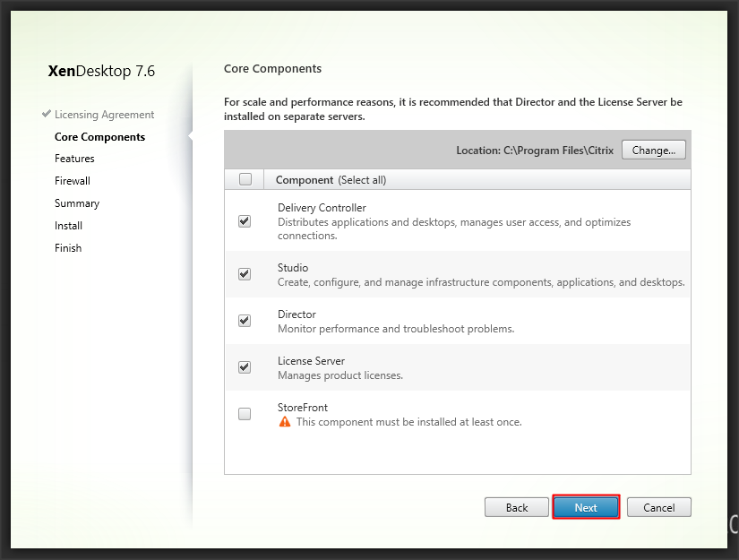The image size is (739, 560).
Task: Go back with the Back button
Action: point(517,507)
